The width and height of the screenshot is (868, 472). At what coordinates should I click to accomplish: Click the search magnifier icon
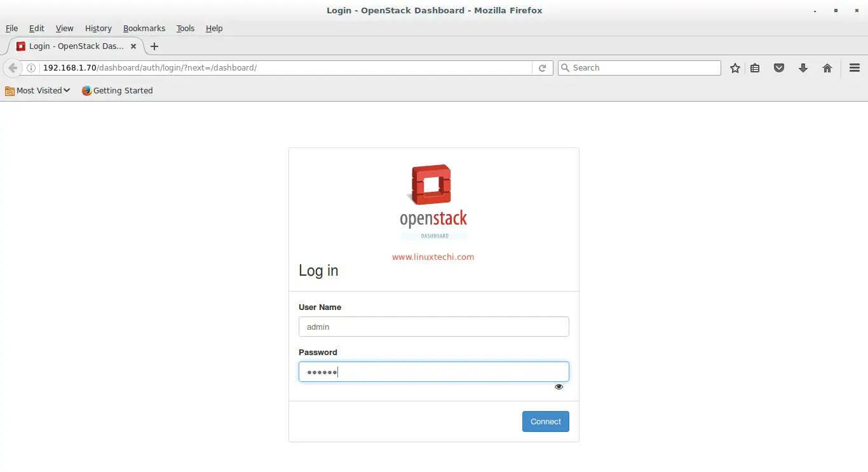point(565,68)
